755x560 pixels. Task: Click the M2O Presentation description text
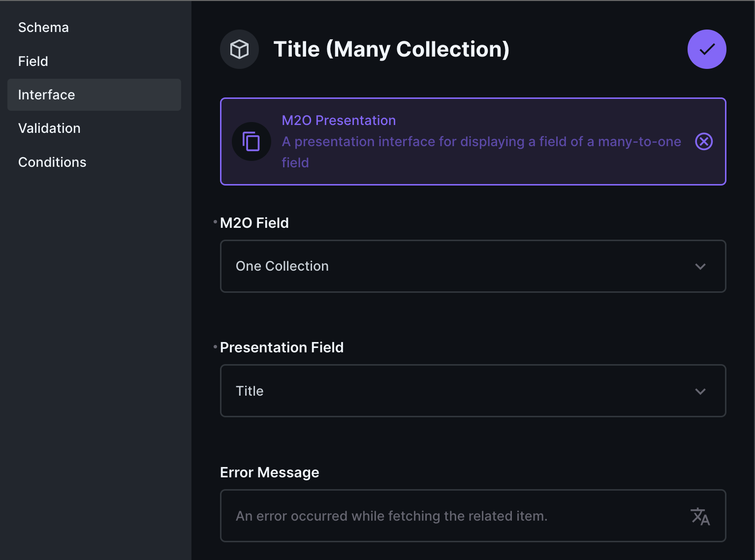point(481,152)
